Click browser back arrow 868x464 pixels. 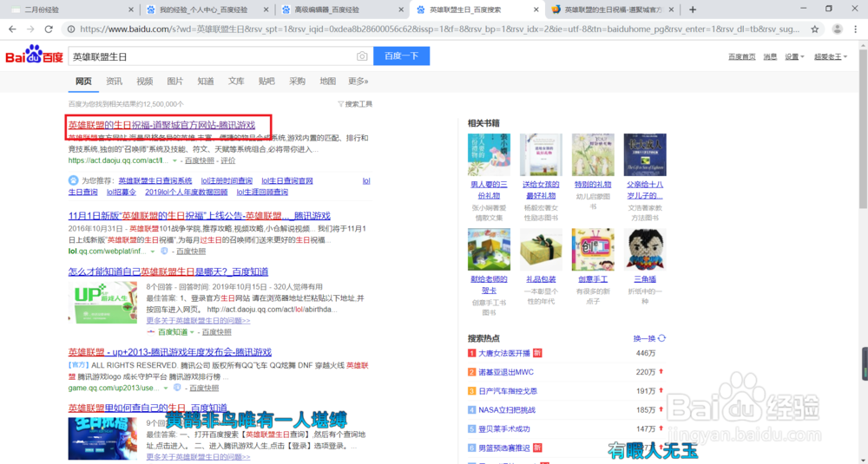12,29
